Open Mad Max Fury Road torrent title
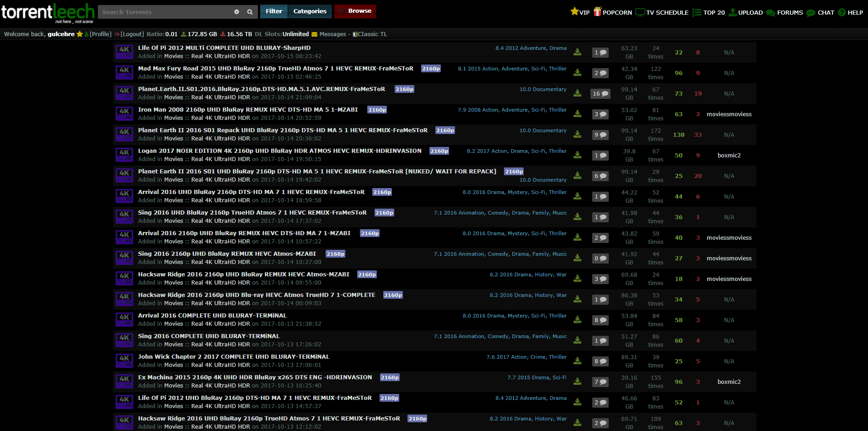This screenshot has height=431, width=868. 276,69
